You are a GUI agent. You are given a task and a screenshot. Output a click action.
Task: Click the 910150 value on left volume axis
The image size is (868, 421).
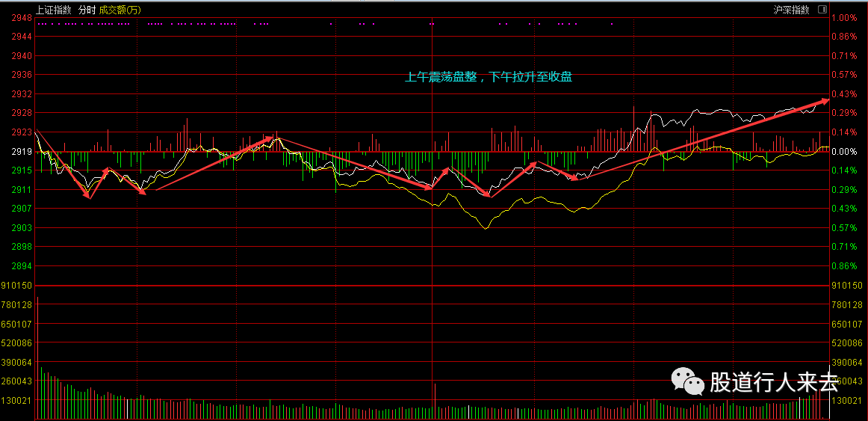click(16, 286)
